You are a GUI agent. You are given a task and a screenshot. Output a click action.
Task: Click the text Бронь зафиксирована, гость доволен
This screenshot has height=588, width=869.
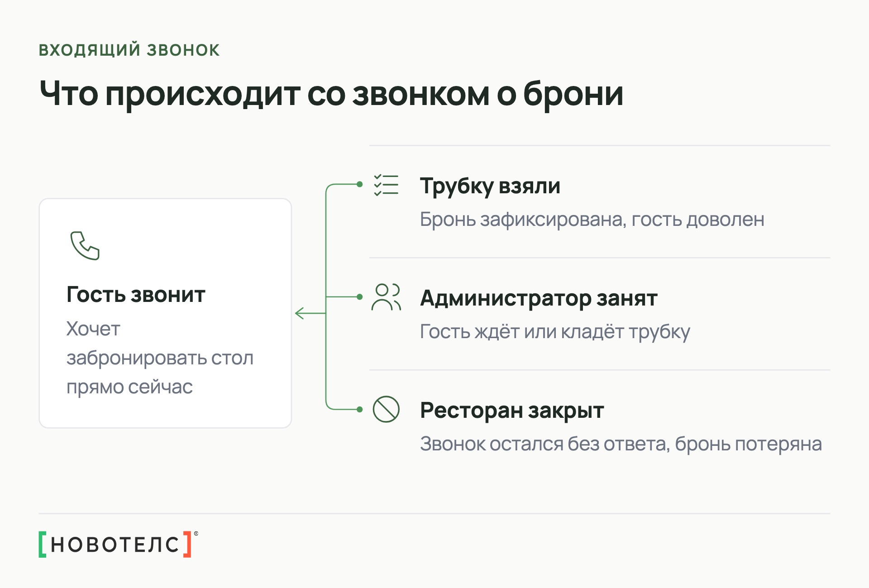tap(592, 220)
